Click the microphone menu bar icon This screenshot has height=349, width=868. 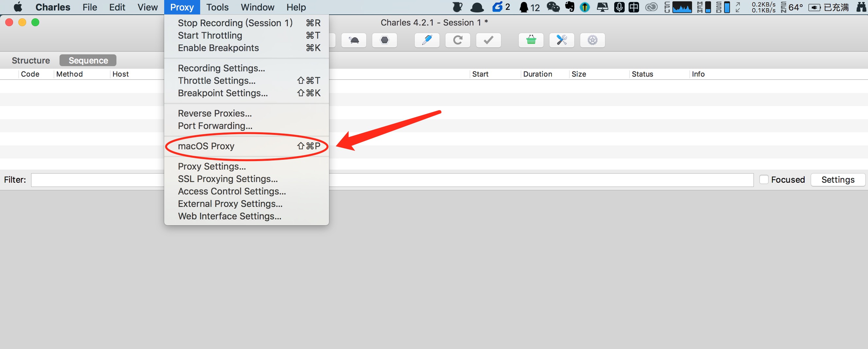pyautogui.click(x=619, y=7)
